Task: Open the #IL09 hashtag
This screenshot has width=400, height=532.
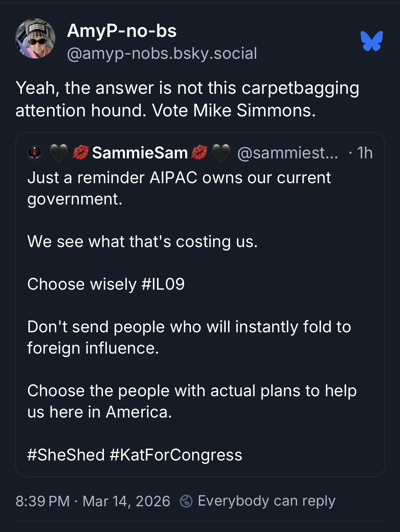Action: [x=163, y=284]
